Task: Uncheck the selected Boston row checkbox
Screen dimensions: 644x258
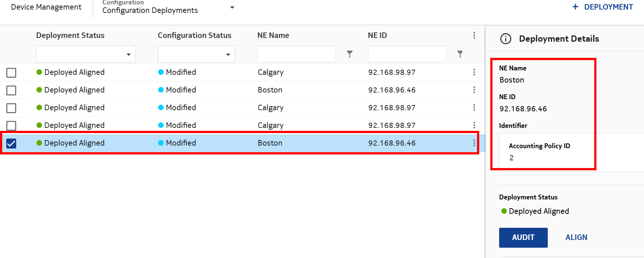Action: tap(11, 143)
